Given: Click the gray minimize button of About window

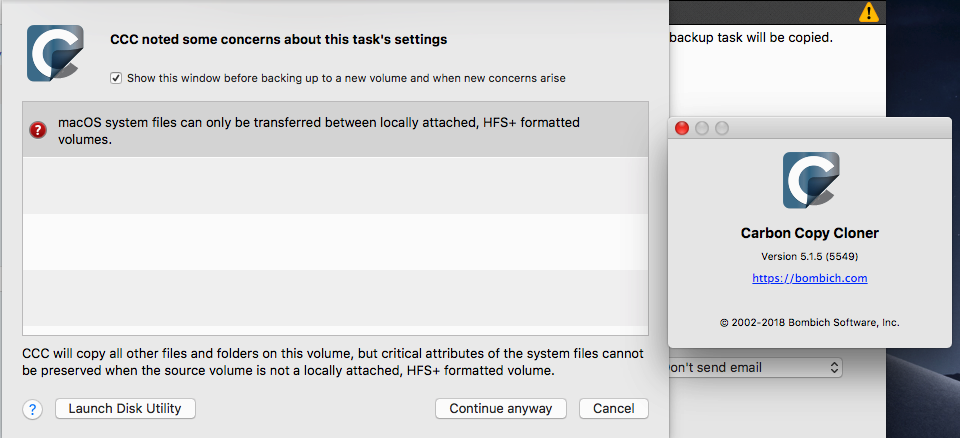Looking at the screenshot, I should pos(702,128).
